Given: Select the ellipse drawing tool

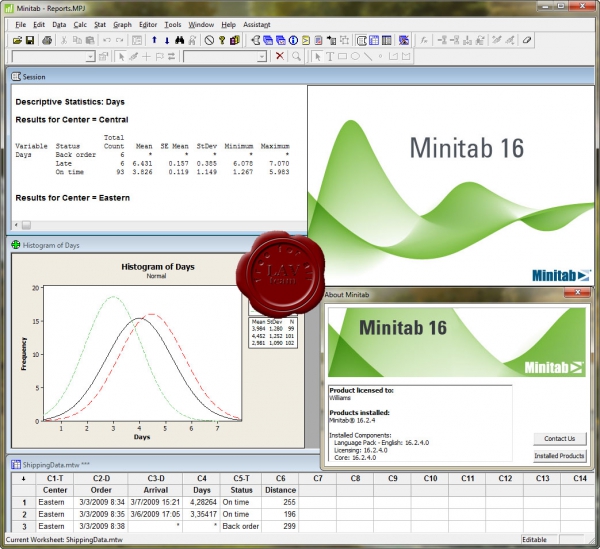Looking at the screenshot, I should pos(355,57).
